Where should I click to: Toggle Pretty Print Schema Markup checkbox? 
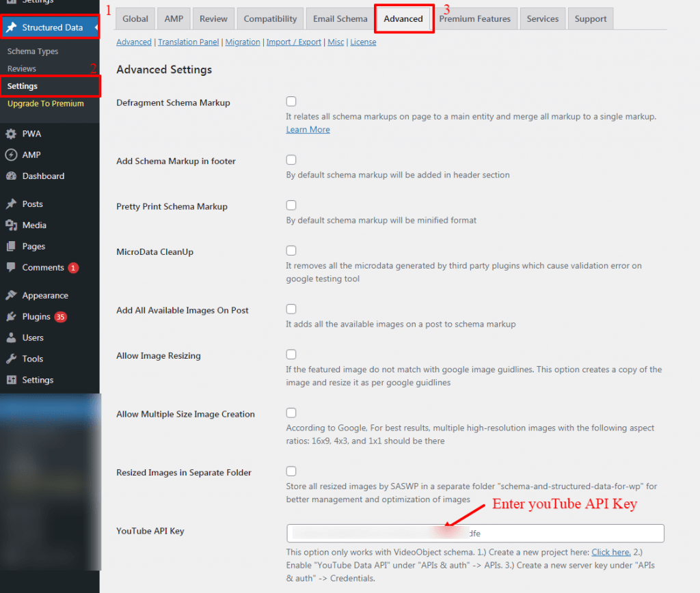[x=291, y=205]
